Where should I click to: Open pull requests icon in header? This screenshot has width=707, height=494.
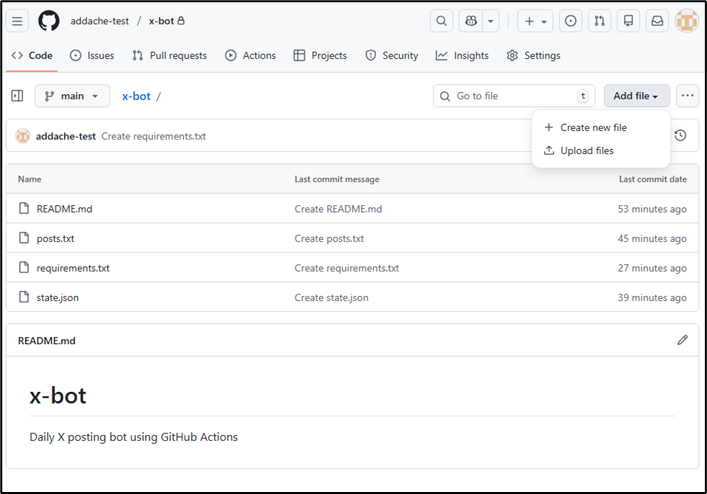599,21
